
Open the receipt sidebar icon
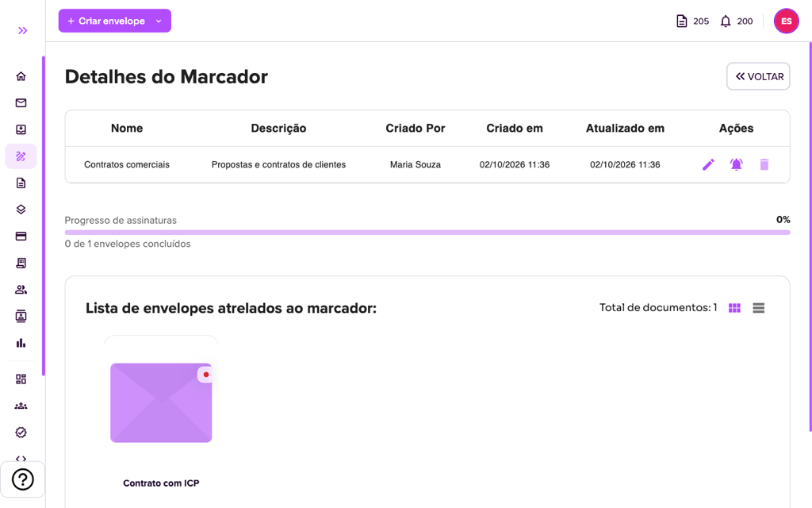[x=21, y=263]
